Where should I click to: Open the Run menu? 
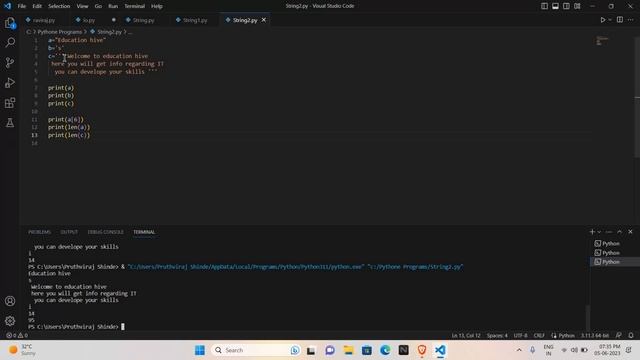[113, 6]
